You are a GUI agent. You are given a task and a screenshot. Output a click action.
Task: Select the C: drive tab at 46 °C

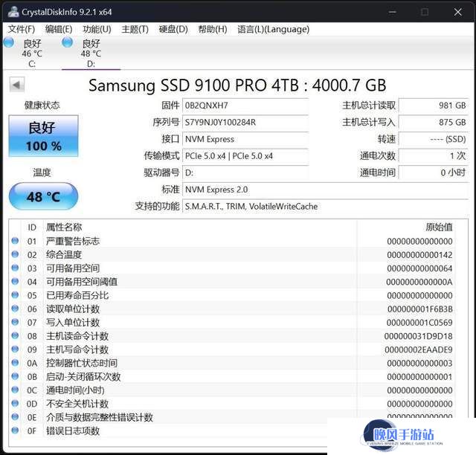[32, 53]
